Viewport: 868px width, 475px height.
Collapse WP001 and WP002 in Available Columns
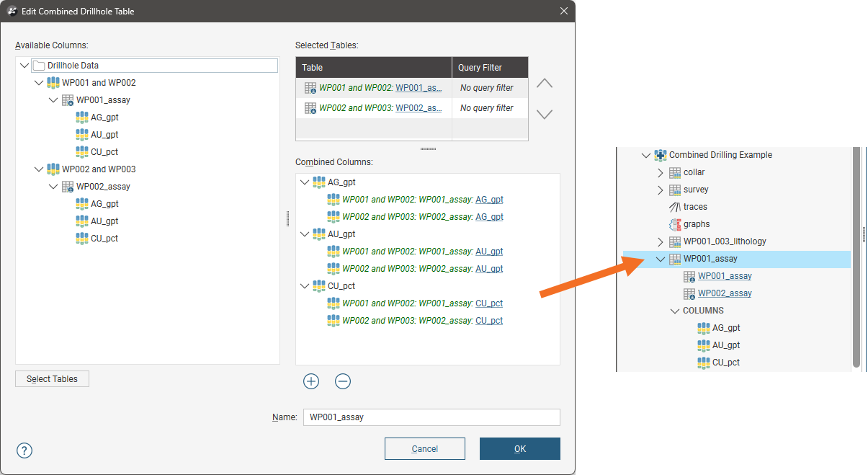pos(39,83)
